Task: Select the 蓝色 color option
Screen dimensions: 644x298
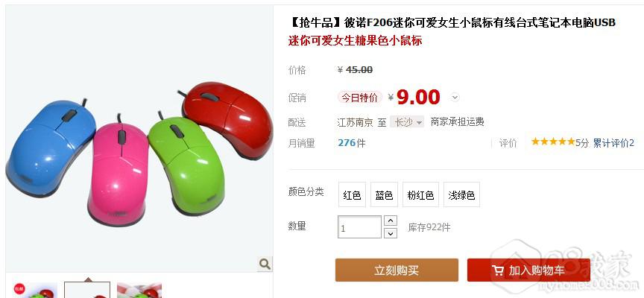Action: (384, 194)
